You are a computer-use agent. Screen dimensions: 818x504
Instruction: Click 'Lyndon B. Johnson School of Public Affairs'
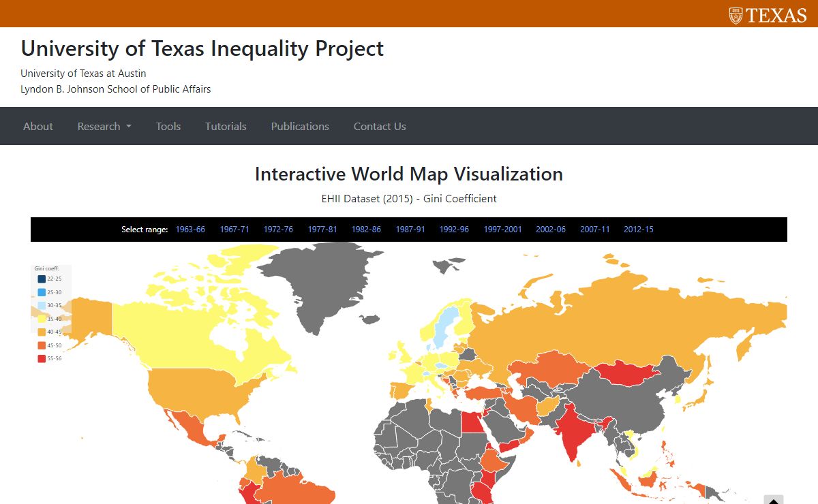click(116, 89)
